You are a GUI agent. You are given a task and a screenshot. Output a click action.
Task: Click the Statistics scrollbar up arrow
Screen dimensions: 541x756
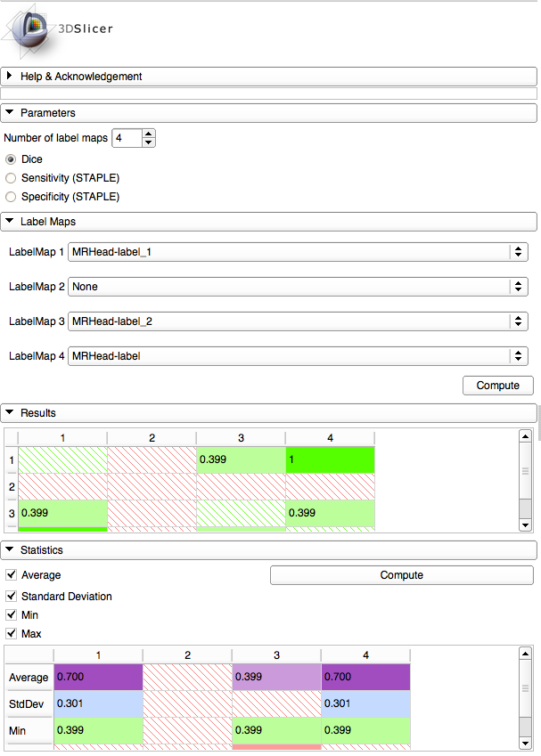(525, 654)
